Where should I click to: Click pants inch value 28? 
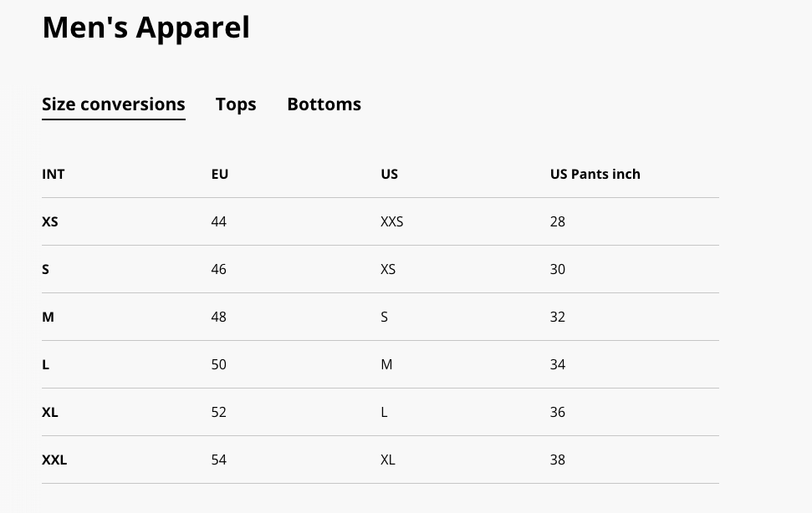click(x=557, y=222)
